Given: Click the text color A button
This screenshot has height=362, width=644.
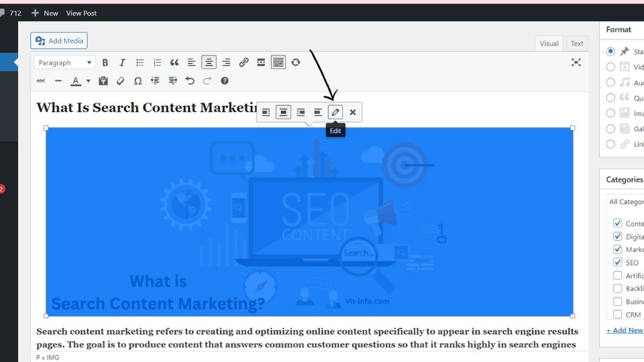Looking at the screenshot, I should coord(76,81).
